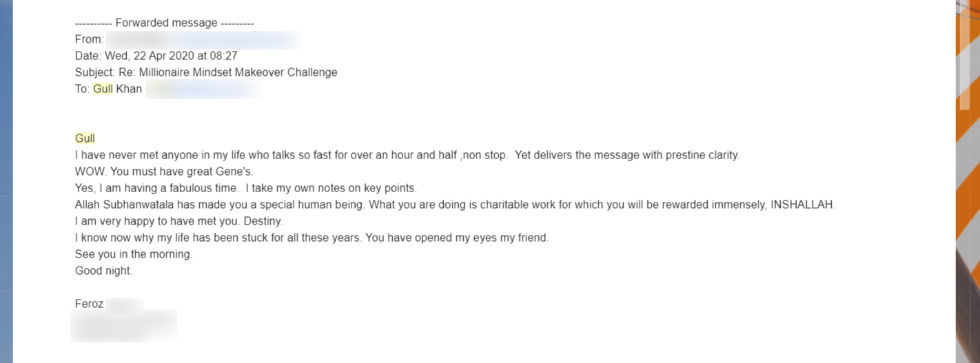Click the line I am very happy to have met you

pos(179,221)
